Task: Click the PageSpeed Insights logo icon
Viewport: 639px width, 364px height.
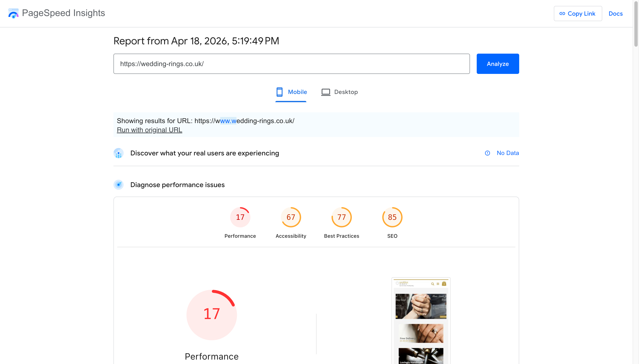Action: coord(13,13)
